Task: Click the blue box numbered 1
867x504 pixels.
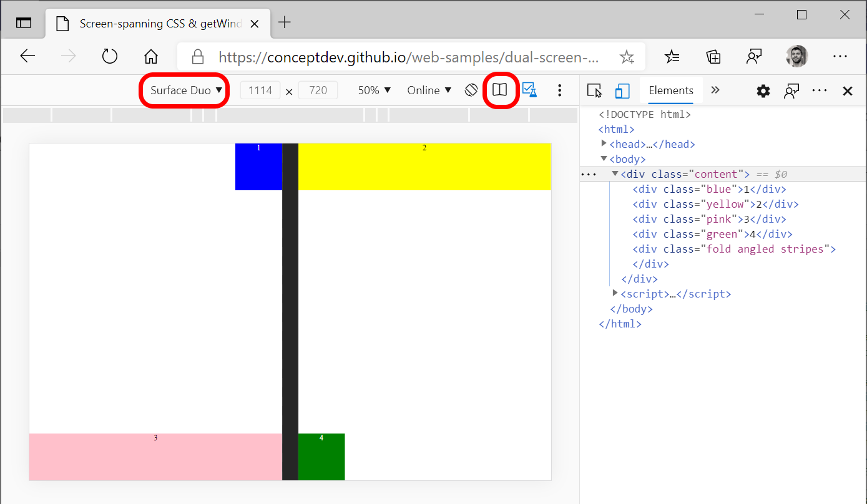Action: point(258,167)
